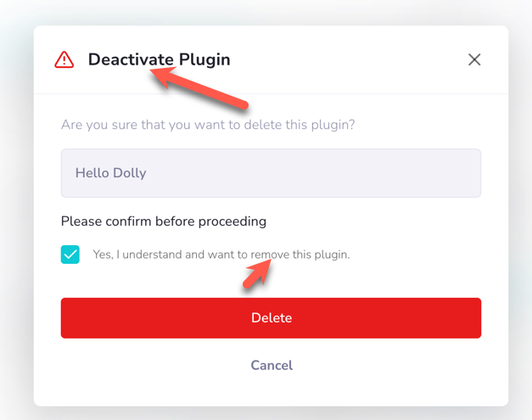
Task: Click 'Please confirm before proceeding' label
Action: coord(164,221)
